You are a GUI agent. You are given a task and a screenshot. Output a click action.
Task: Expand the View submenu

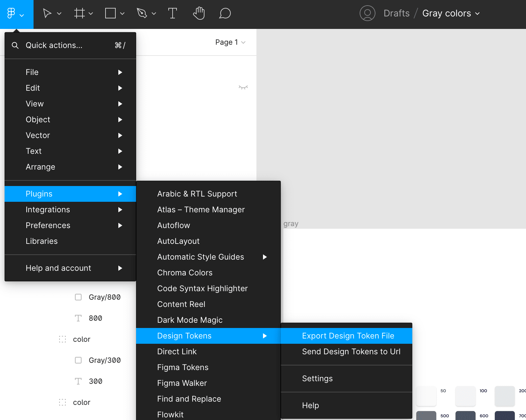pos(70,104)
